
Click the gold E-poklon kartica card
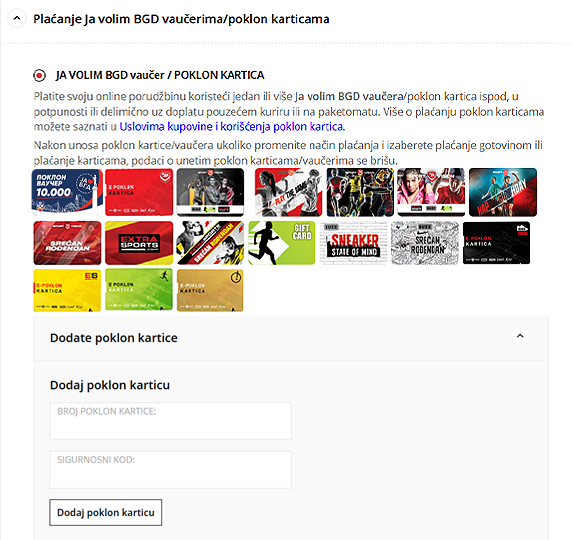[x=210, y=290]
